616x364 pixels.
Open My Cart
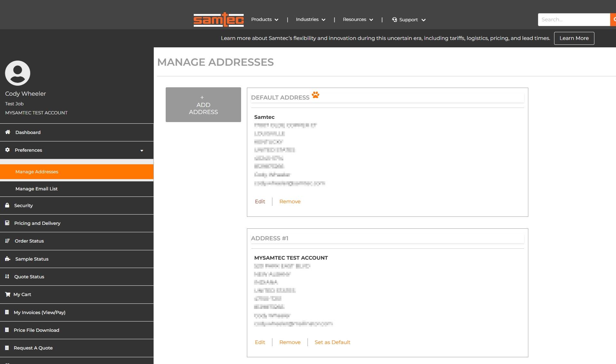coord(77,294)
